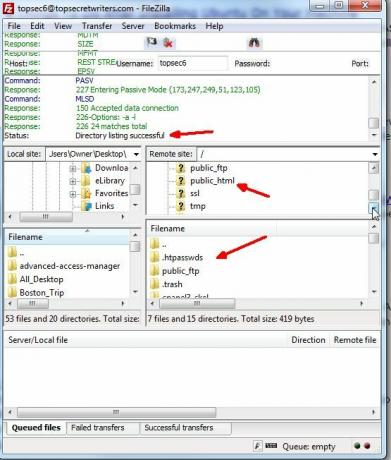Expand the Downloads folder in local tree
The image size is (391, 460).
[73, 168]
